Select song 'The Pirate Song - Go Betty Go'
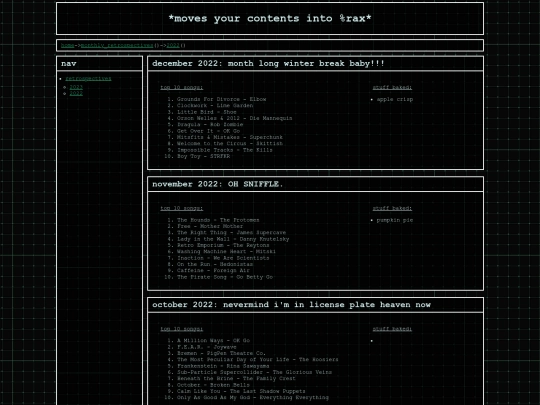540x405 pixels. (225, 277)
